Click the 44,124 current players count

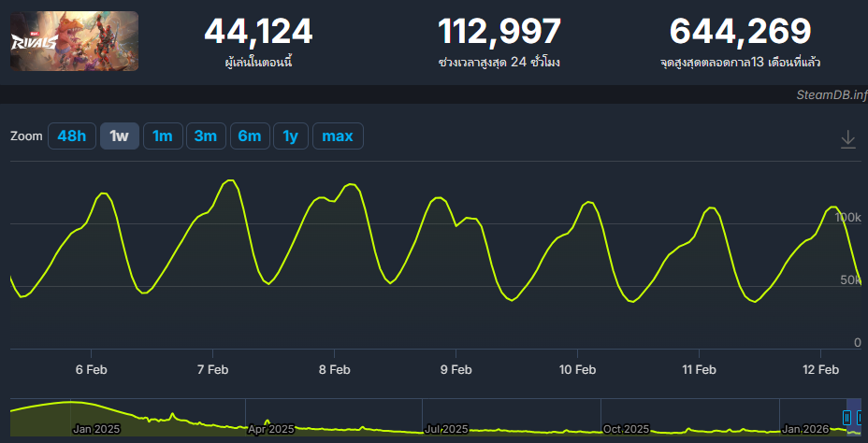(x=258, y=32)
